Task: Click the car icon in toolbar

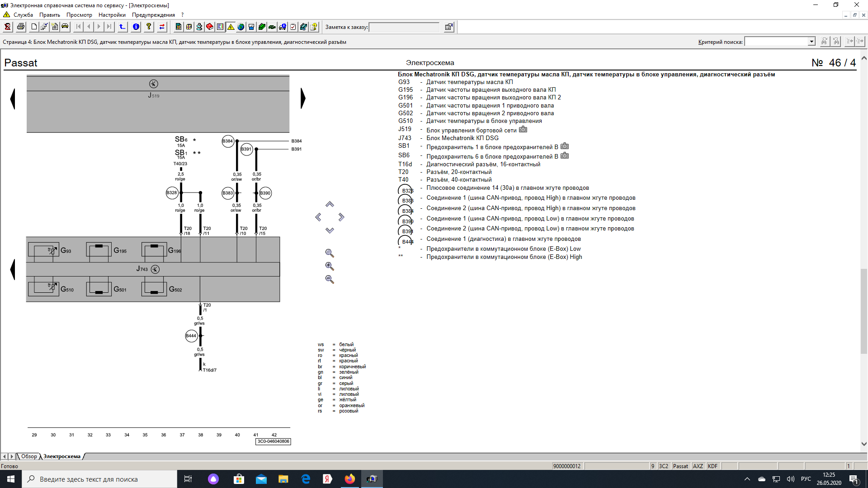Action: click(65, 27)
